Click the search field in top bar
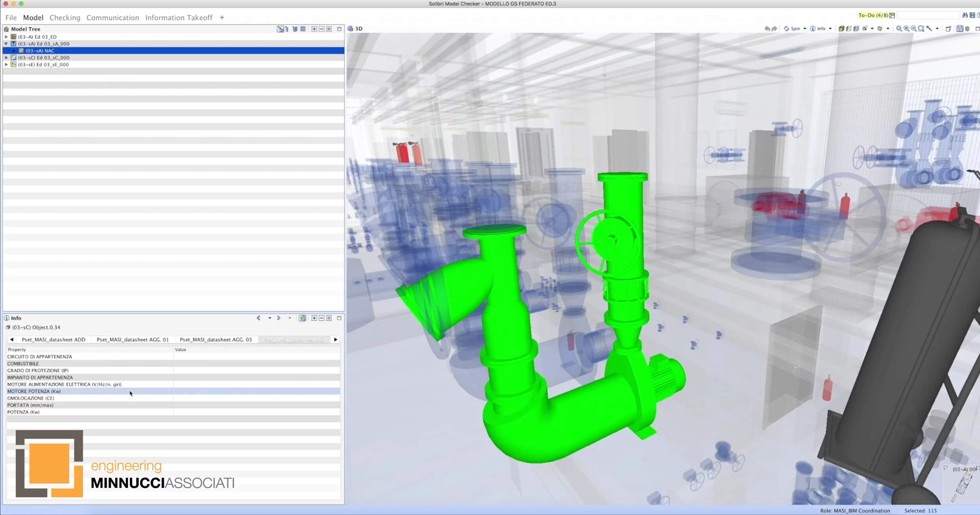 tap(928, 15)
